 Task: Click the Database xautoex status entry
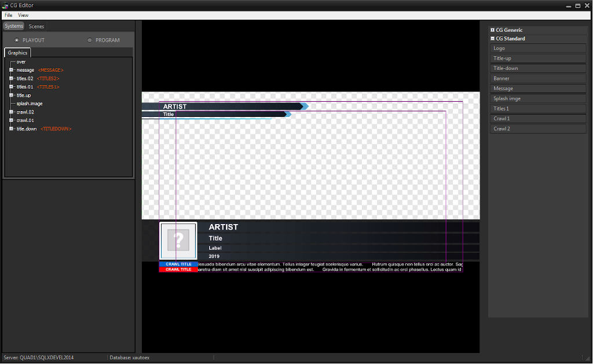[x=129, y=358]
